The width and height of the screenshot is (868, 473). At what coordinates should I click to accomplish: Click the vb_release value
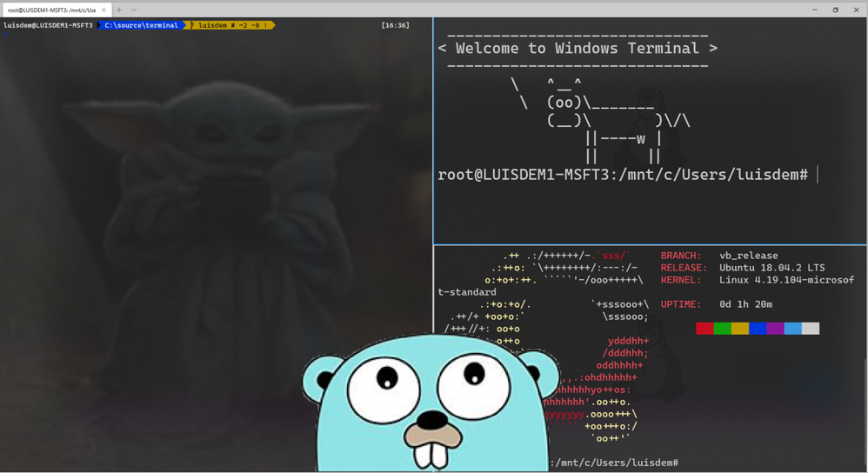coord(749,256)
